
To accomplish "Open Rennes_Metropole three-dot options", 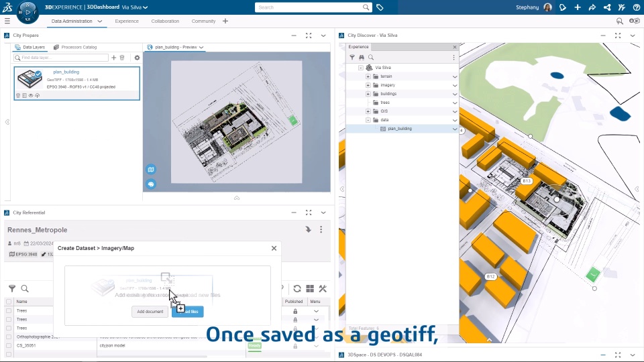I will click(321, 229).
